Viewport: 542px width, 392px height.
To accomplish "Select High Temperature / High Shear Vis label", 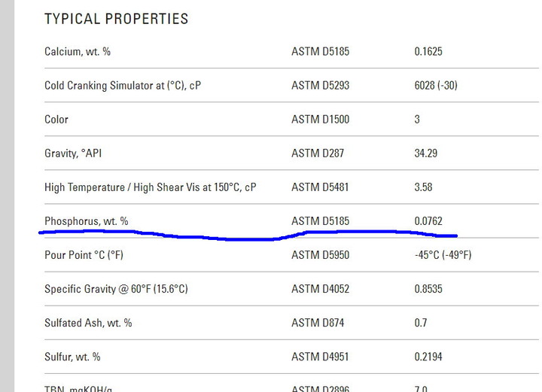I will click(x=150, y=187).
